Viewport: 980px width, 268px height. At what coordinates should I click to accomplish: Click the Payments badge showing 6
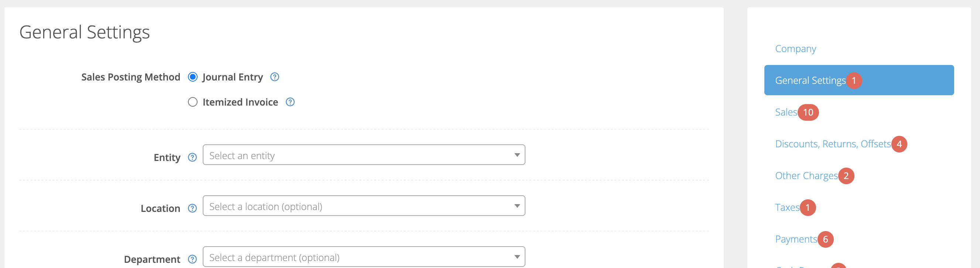tap(825, 239)
